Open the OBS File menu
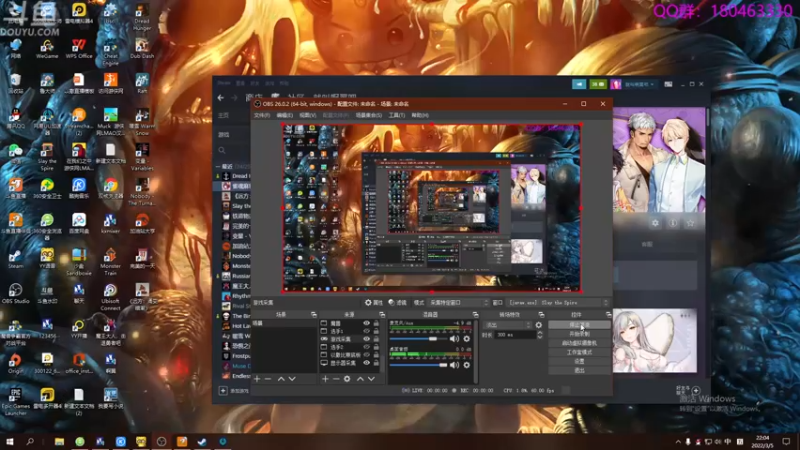This screenshot has height=450, width=800. coord(262,115)
